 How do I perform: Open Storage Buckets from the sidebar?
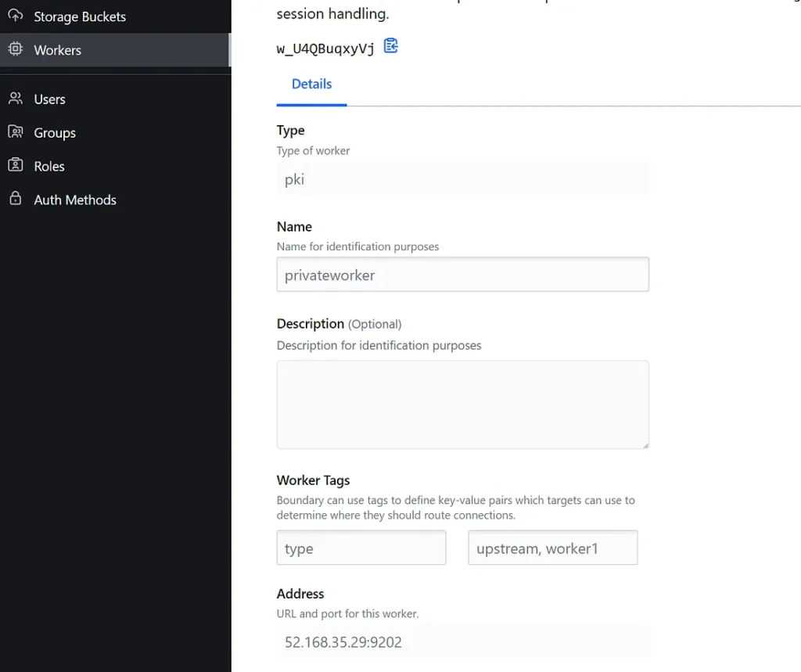pos(79,16)
